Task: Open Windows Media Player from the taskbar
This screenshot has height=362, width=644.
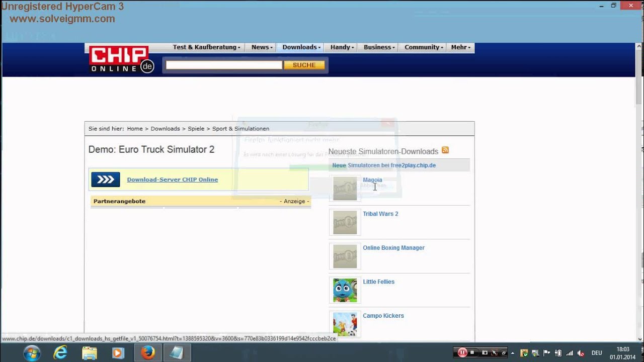Action: pyautogui.click(x=118, y=353)
